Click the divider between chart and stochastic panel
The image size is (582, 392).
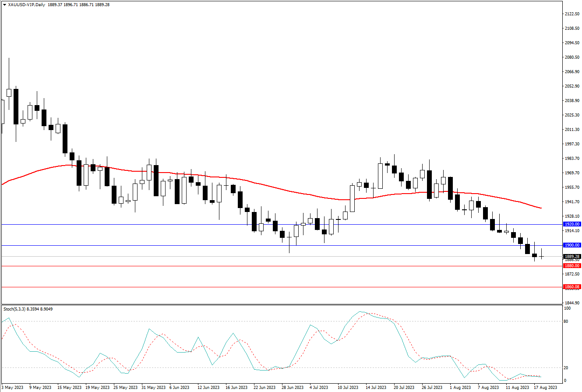click(x=280, y=305)
